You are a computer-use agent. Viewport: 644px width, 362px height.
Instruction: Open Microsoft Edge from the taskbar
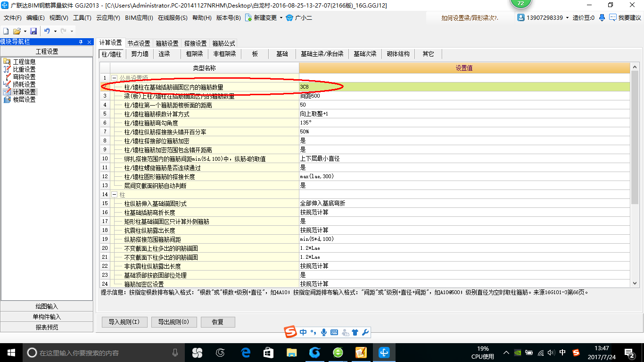click(x=245, y=353)
